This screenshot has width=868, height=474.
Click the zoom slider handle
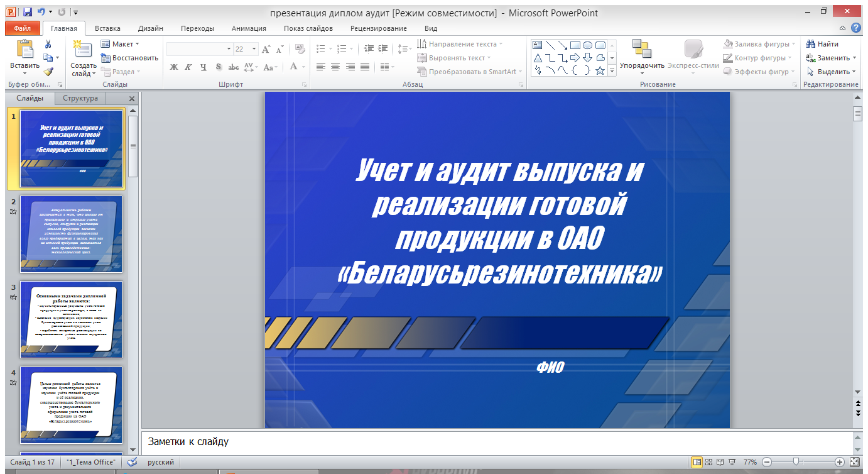pyautogui.click(x=796, y=462)
